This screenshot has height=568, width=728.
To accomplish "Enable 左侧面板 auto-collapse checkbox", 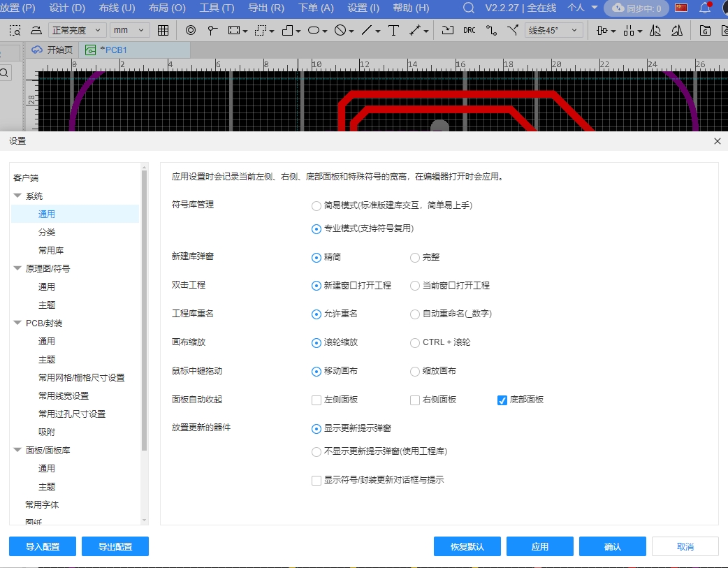I will (316, 400).
